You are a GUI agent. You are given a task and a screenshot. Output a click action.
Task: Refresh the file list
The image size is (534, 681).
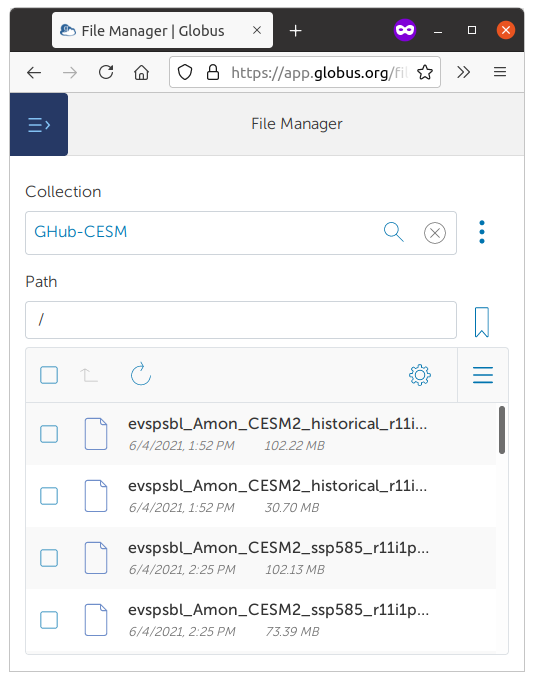pyautogui.click(x=141, y=374)
